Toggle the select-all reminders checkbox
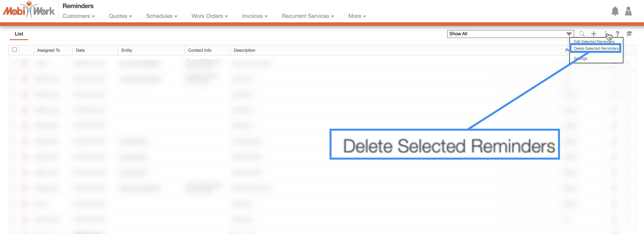Screen dimensions: 644x234 tap(14, 50)
